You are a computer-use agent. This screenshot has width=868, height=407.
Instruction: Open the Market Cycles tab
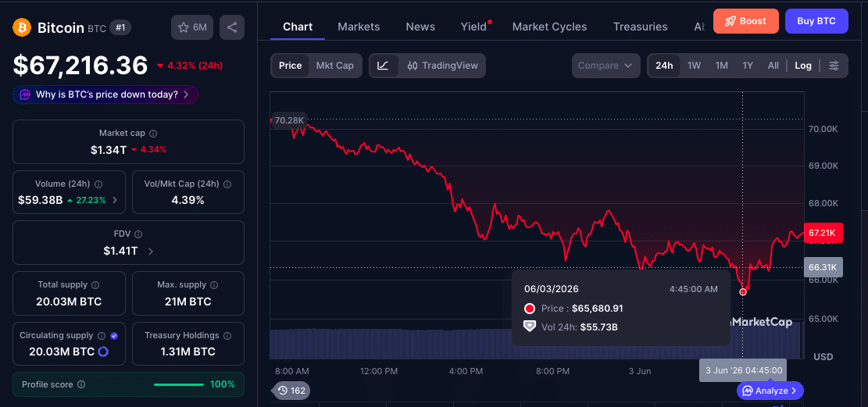pyautogui.click(x=550, y=27)
